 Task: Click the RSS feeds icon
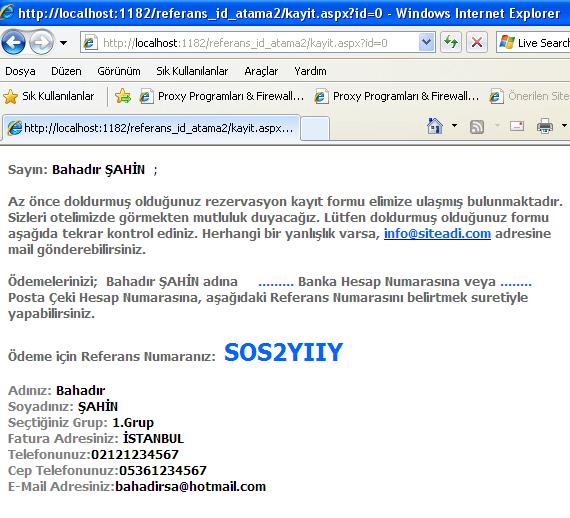click(477, 127)
